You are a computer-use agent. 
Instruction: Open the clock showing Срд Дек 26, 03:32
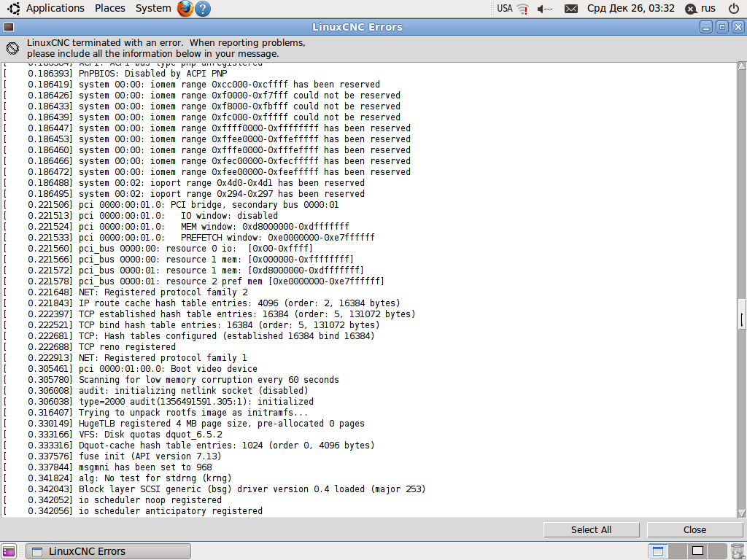pyautogui.click(x=631, y=8)
